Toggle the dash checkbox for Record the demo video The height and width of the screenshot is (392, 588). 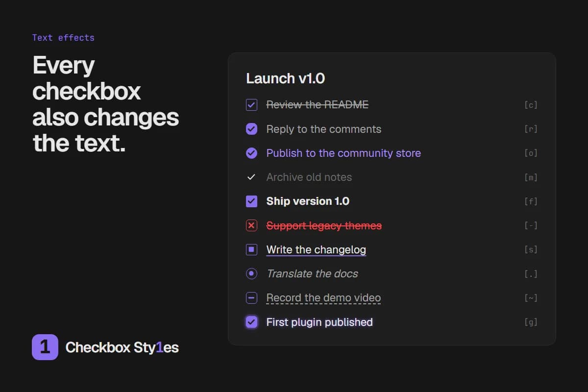(251, 297)
